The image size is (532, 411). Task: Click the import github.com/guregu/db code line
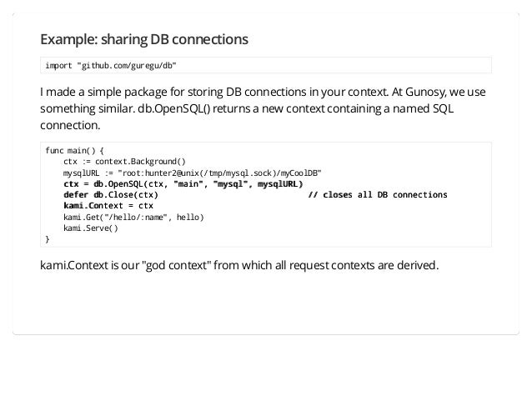[111, 66]
